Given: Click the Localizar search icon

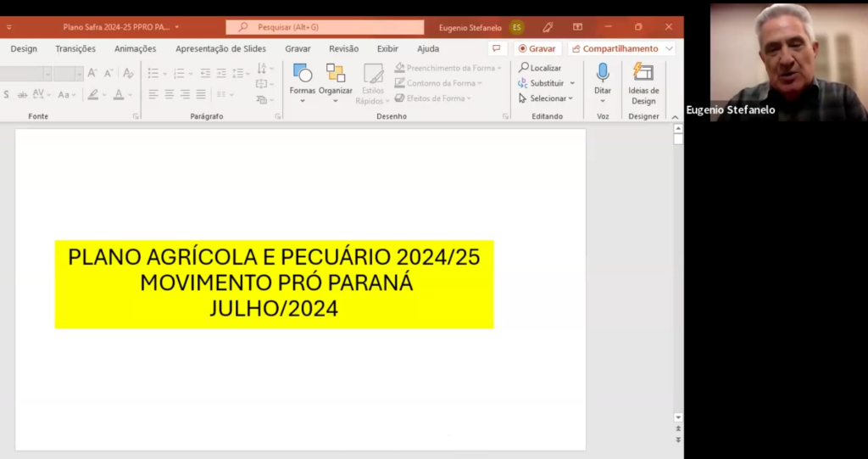Looking at the screenshot, I should tap(524, 68).
